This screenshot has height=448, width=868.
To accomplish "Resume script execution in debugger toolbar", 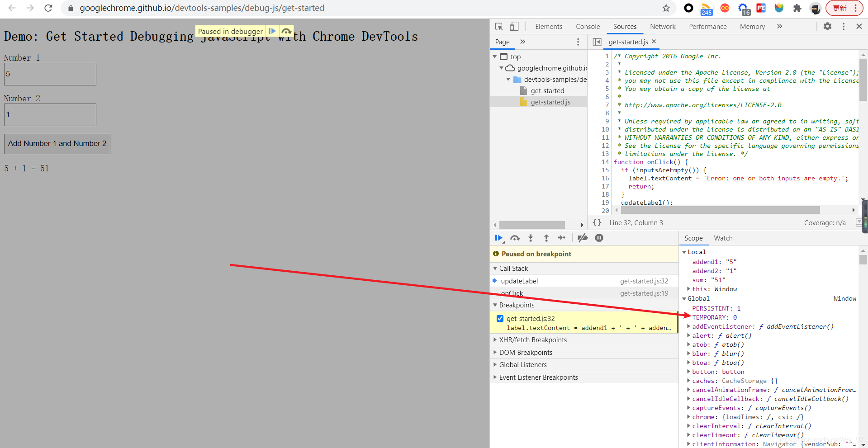I will coord(498,238).
